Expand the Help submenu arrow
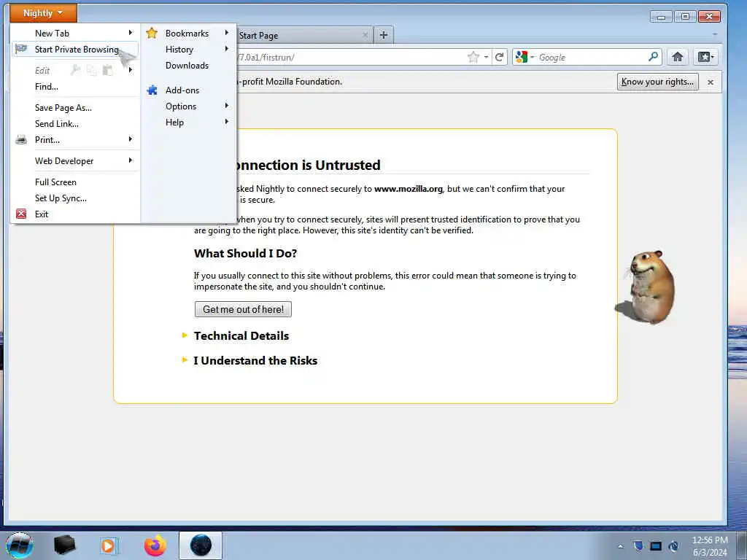Image resolution: width=747 pixels, height=560 pixels. coord(227,122)
